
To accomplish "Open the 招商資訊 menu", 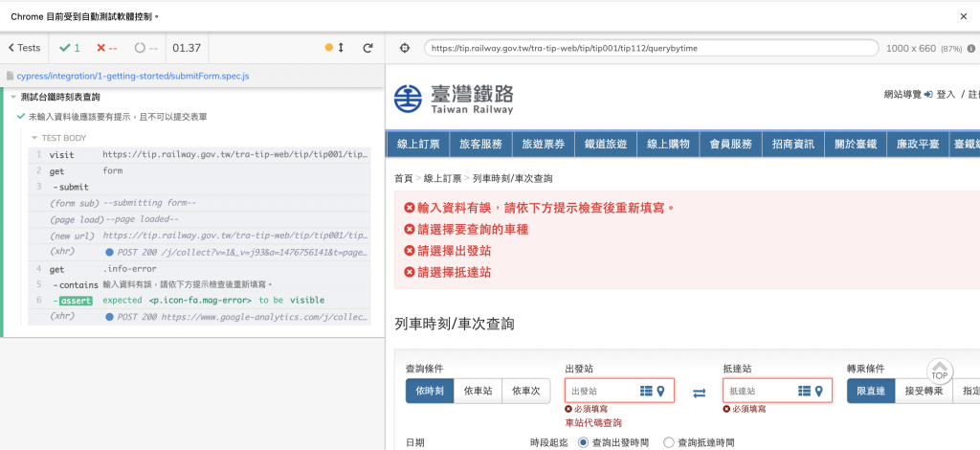I will click(x=793, y=144).
